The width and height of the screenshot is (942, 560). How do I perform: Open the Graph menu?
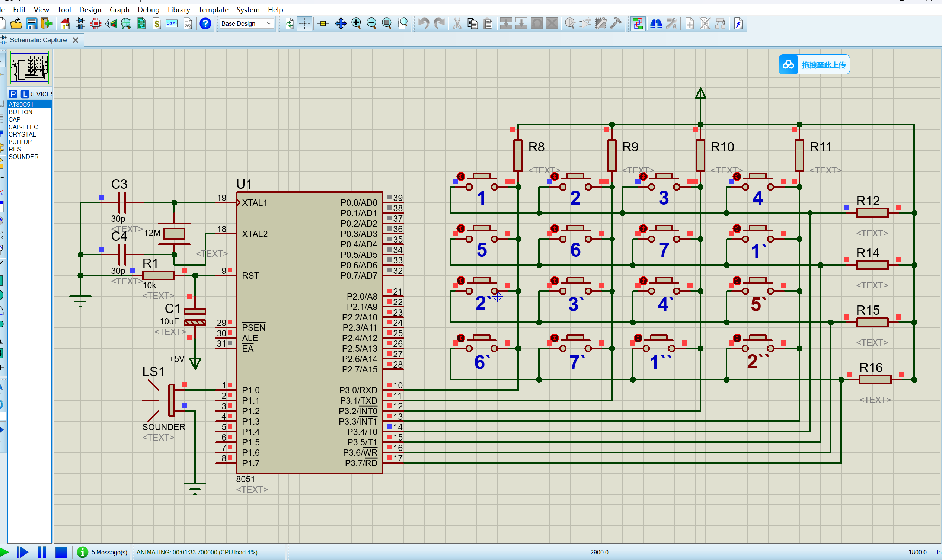coord(119,10)
